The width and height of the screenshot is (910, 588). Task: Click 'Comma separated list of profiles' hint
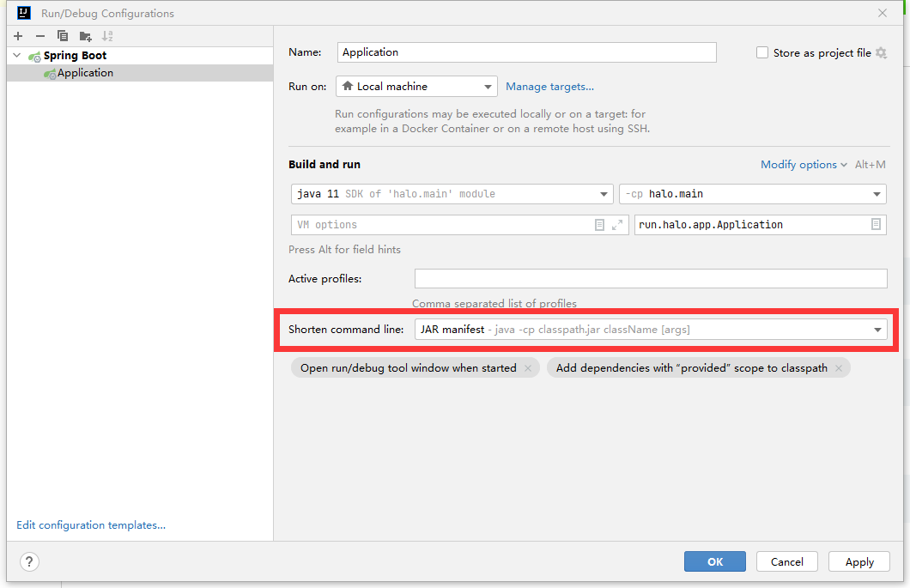pyautogui.click(x=494, y=303)
